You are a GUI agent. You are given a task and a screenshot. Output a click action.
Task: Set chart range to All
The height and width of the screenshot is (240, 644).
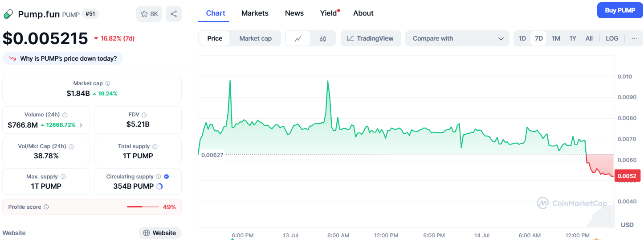[x=589, y=38]
